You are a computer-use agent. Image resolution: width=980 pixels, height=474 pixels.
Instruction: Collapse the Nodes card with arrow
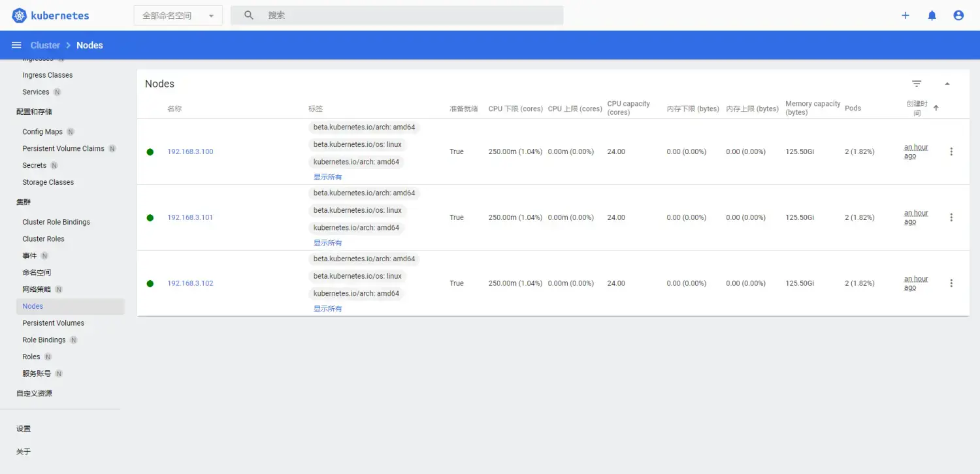[947, 84]
